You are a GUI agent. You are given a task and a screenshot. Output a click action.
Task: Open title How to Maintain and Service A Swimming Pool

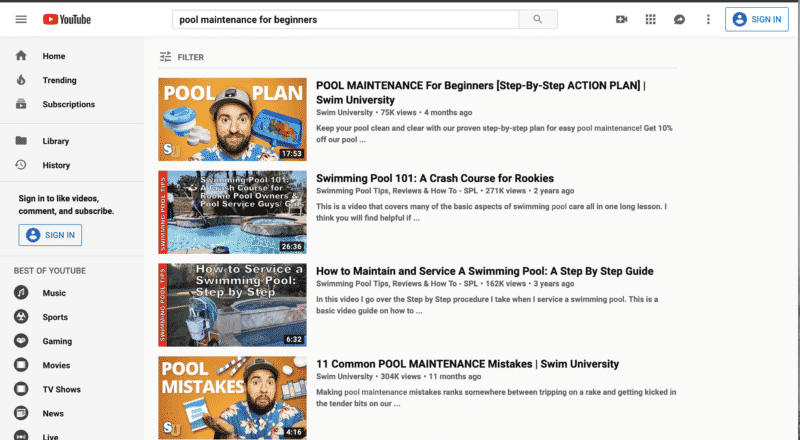click(x=485, y=271)
